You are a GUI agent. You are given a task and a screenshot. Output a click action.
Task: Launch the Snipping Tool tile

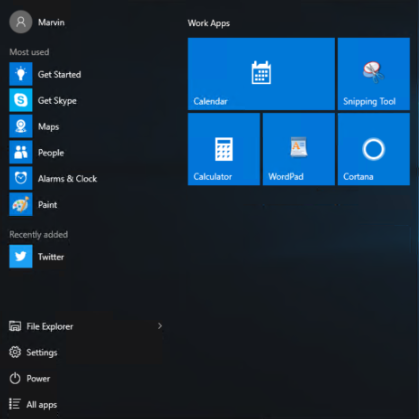pyautogui.click(x=374, y=74)
